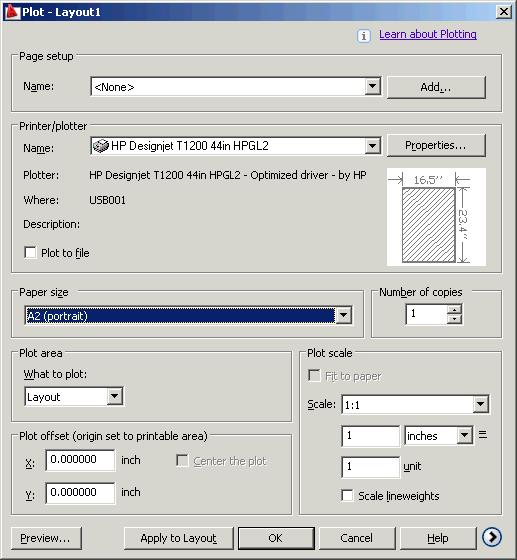Enable the Plot to file checkbox

tap(30, 252)
